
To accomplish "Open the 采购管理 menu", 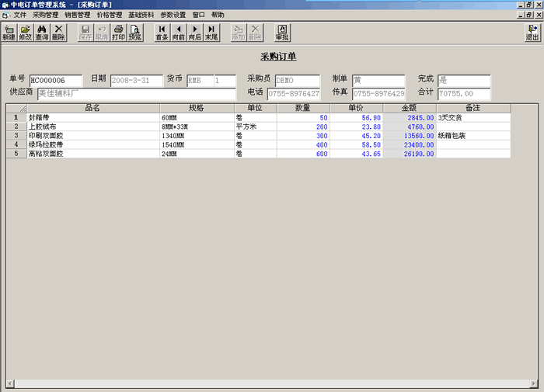I will coord(45,15).
